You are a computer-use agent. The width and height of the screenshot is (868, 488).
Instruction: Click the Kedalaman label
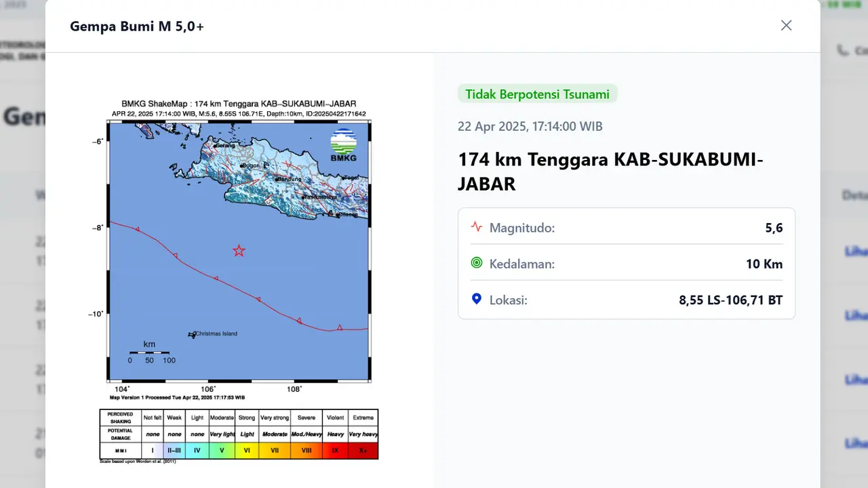522,264
